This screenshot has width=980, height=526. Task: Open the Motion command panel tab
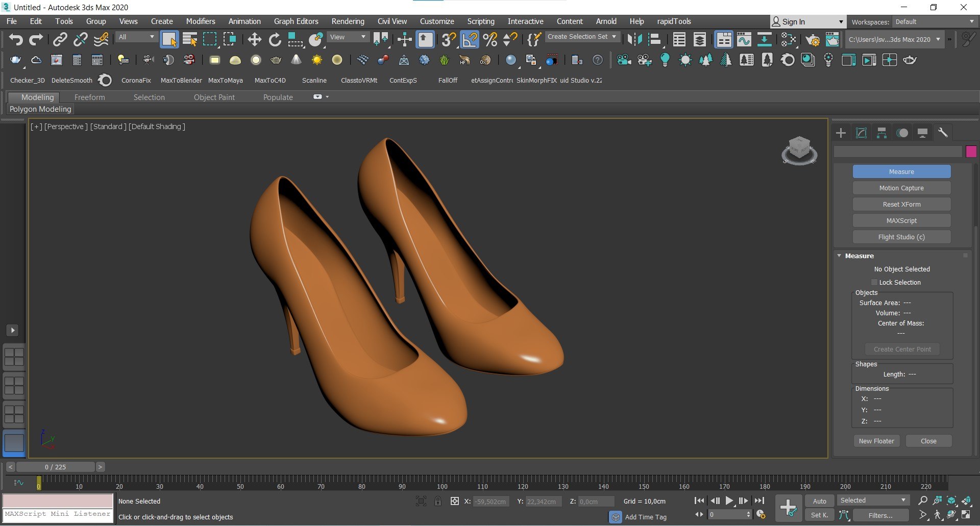pyautogui.click(x=902, y=133)
